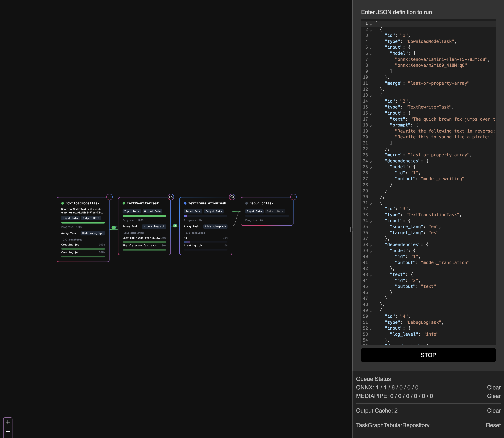Open Input Data tab in TextRewriterTask

(x=132, y=211)
